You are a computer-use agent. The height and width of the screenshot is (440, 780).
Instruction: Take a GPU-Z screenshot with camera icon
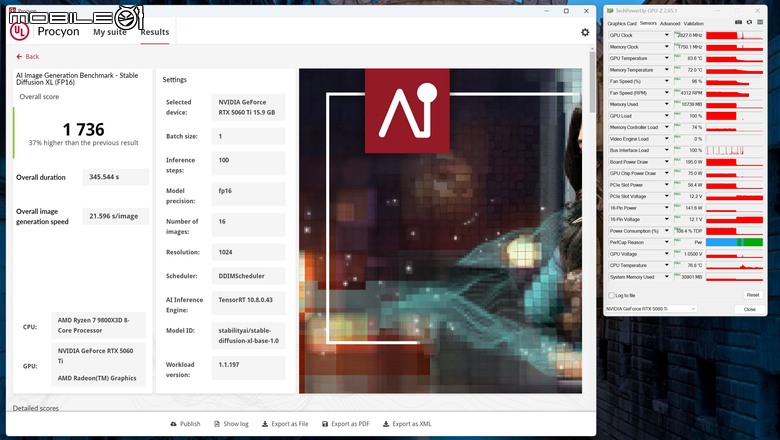[x=739, y=22]
